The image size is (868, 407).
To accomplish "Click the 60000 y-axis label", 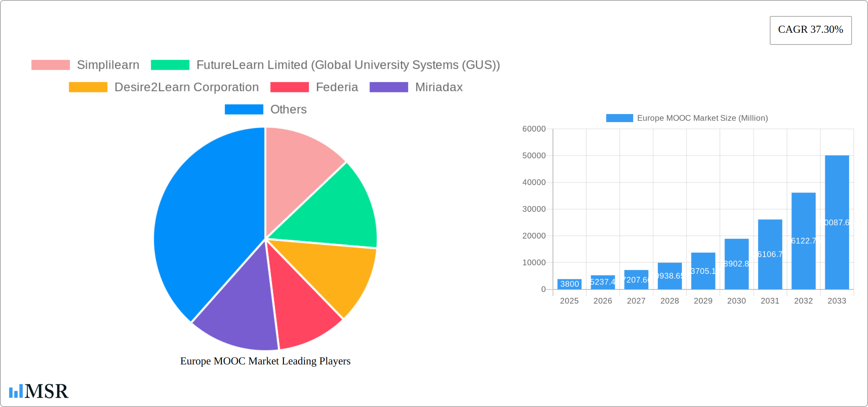I will click(x=534, y=129).
